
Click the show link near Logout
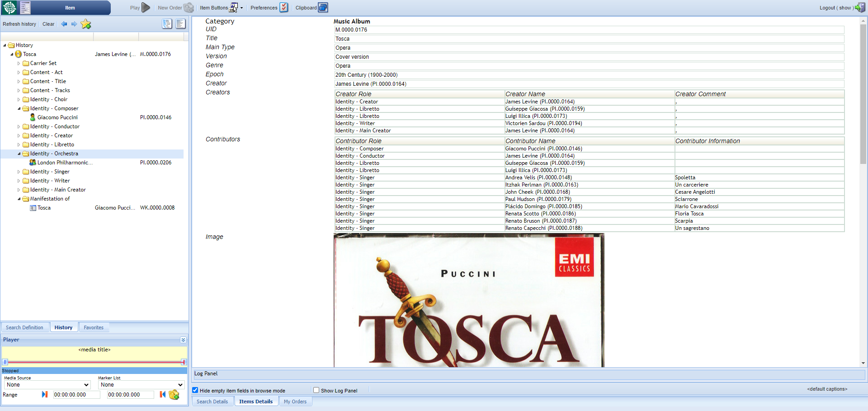[x=845, y=8]
